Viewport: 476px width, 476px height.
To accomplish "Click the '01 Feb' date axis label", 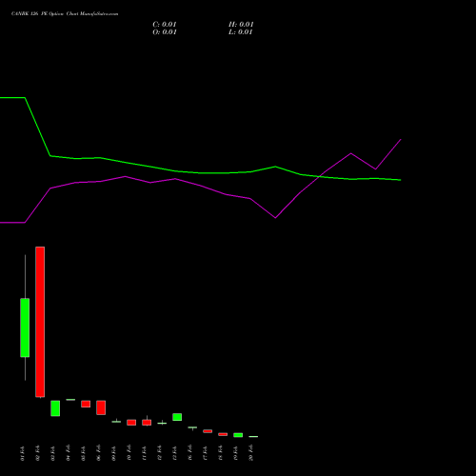I will 23,453.
